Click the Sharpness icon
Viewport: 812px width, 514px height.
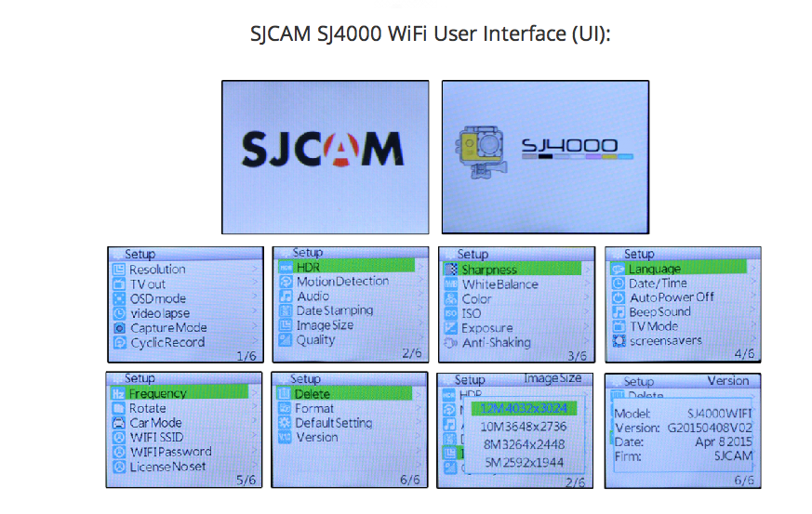coord(451,270)
